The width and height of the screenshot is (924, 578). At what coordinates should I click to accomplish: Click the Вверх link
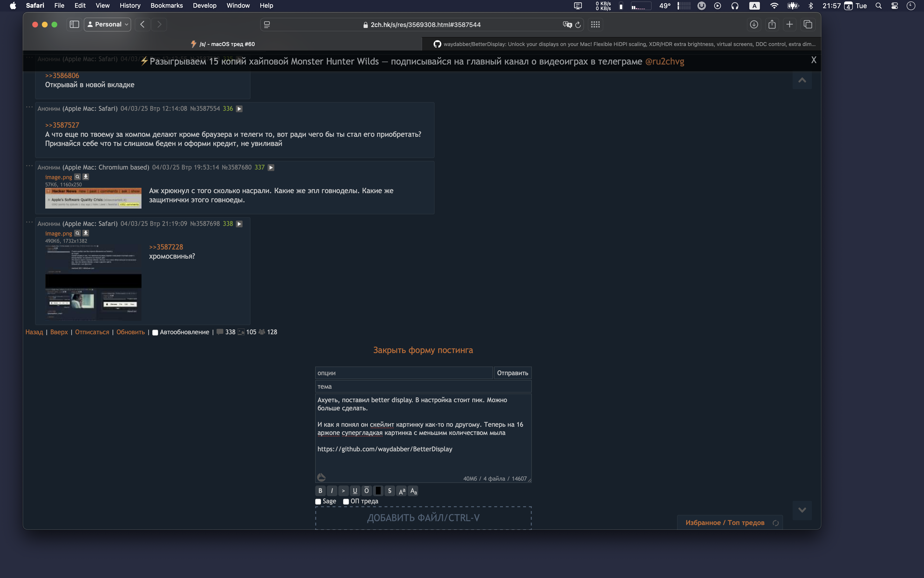pos(59,332)
